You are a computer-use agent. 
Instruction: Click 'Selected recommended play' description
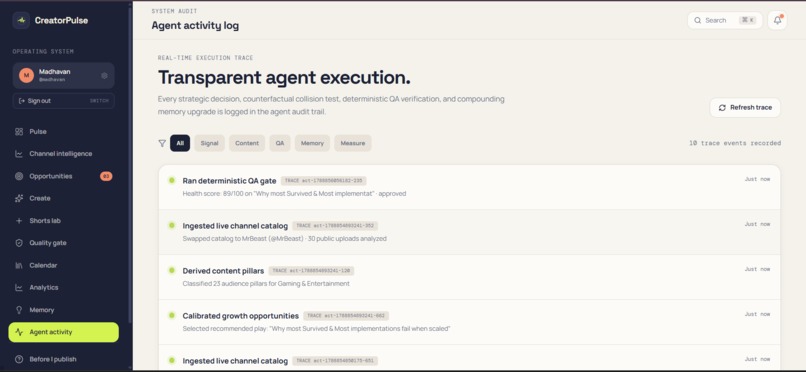[316, 328]
